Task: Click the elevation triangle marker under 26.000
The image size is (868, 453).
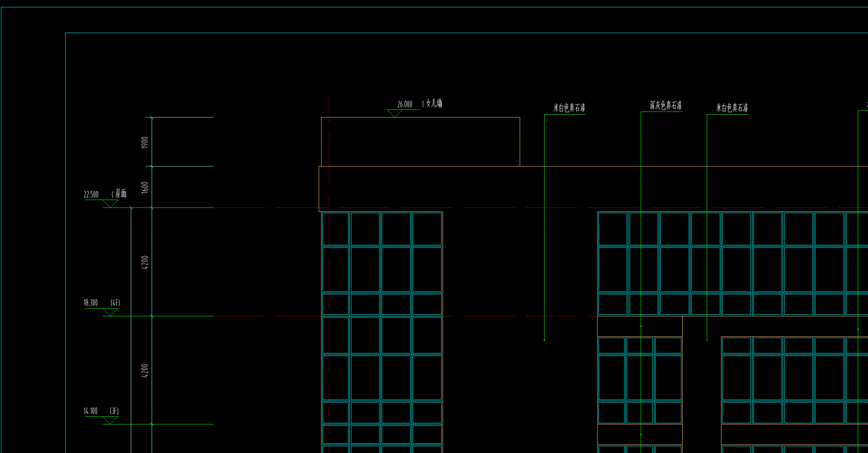Action: click(x=395, y=113)
